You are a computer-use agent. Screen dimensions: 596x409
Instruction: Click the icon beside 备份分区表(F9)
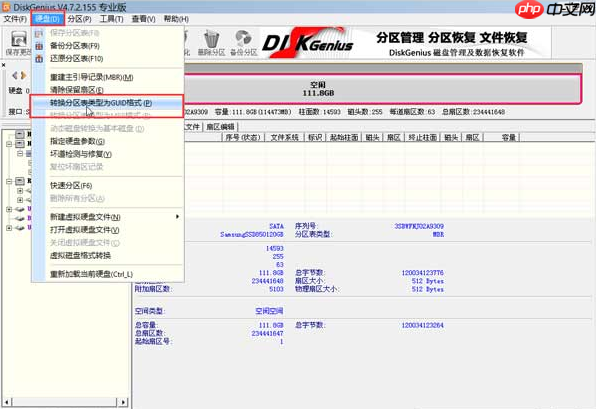click(x=39, y=46)
